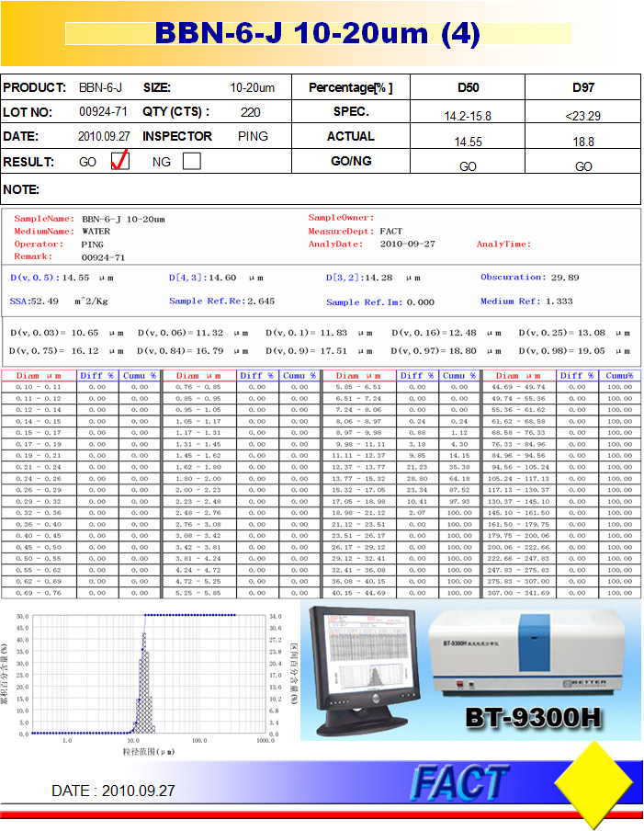
Task: Select the D50 column header
Action: pos(469,87)
